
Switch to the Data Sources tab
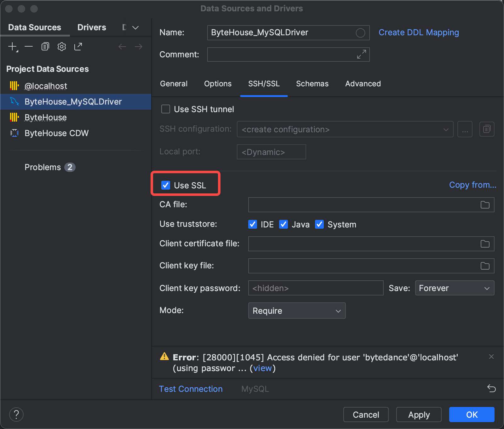[x=35, y=27]
